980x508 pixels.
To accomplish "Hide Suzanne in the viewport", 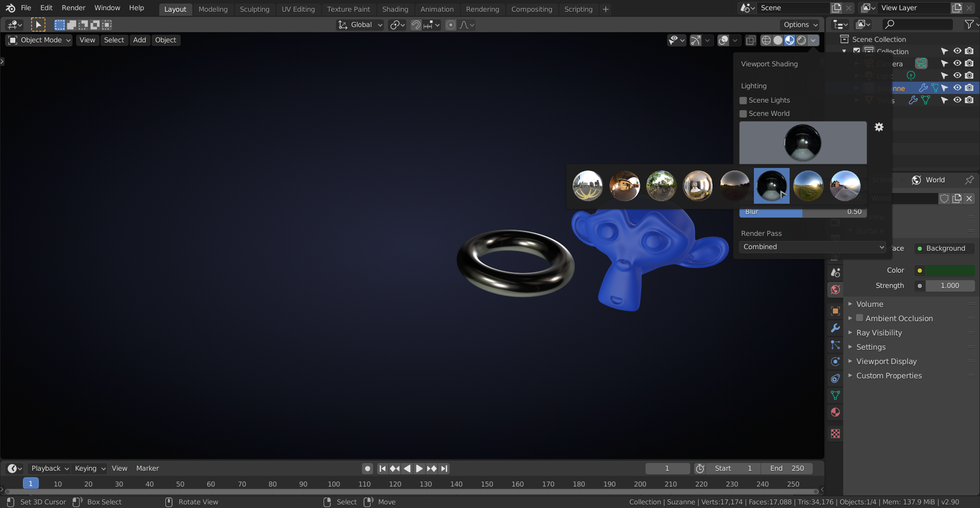I will pyautogui.click(x=957, y=88).
